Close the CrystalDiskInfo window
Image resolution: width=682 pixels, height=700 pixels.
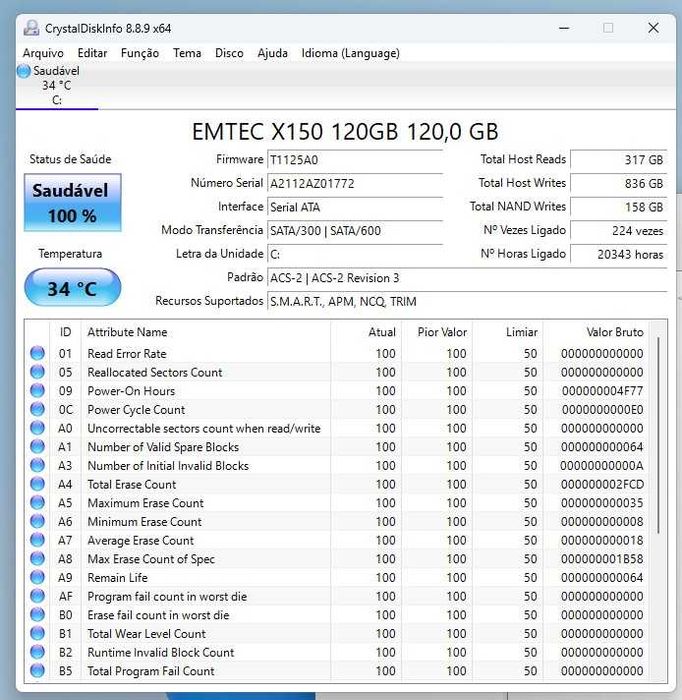click(653, 28)
